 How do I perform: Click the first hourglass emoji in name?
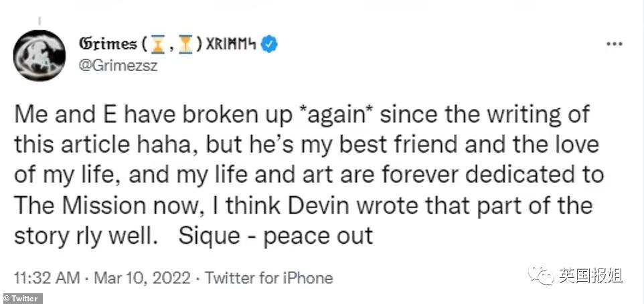tap(159, 45)
